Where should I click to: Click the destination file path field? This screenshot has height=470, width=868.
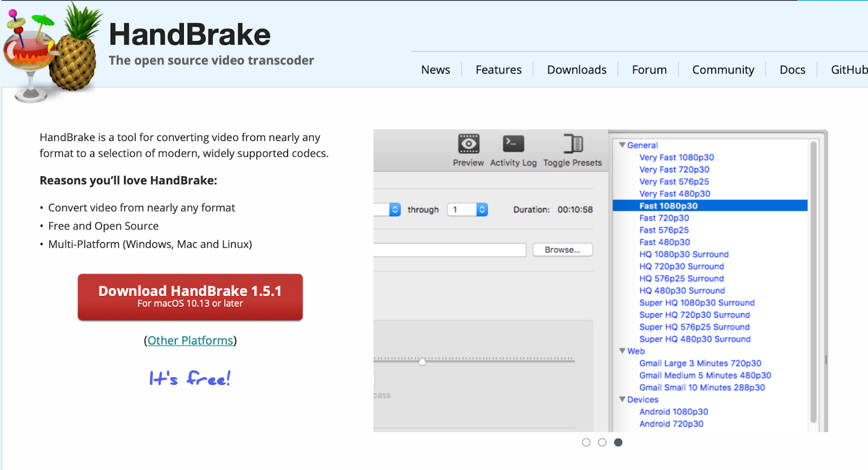click(x=450, y=250)
